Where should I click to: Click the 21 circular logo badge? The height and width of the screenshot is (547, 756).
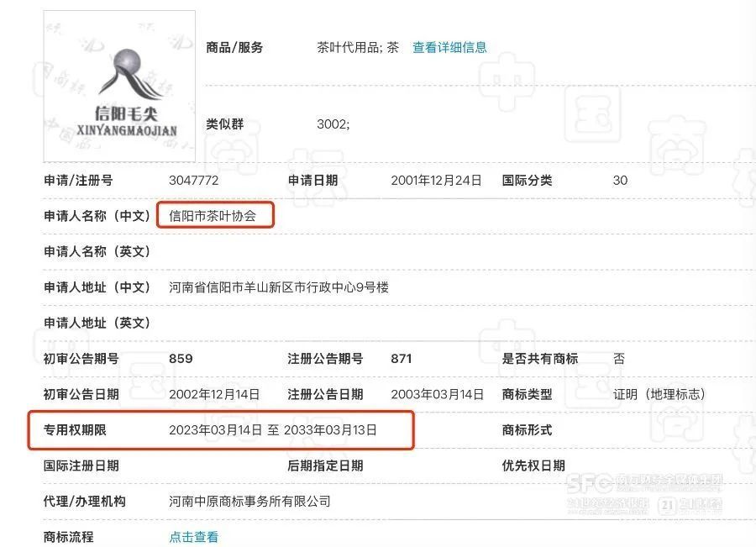[x=667, y=505]
